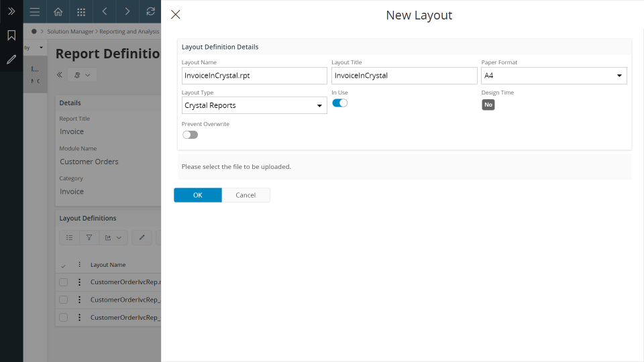Open the hamburger navigation menu
The image size is (644, 362).
[x=35, y=11]
